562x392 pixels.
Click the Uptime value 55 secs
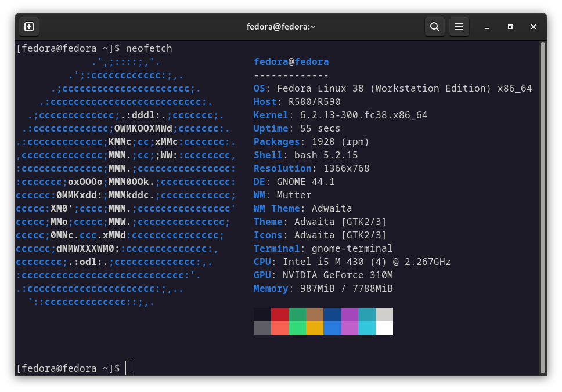[320, 129]
